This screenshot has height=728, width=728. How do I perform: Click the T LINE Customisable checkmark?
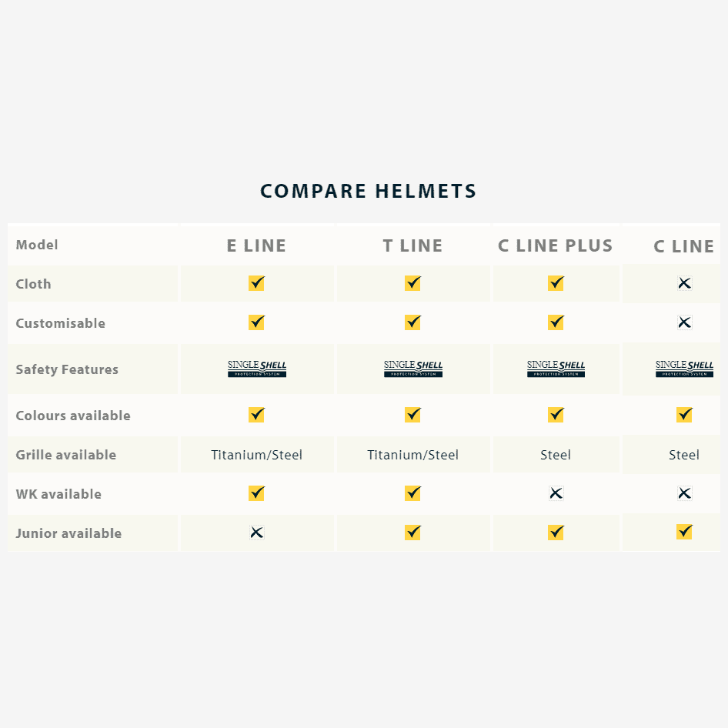(413, 322)
